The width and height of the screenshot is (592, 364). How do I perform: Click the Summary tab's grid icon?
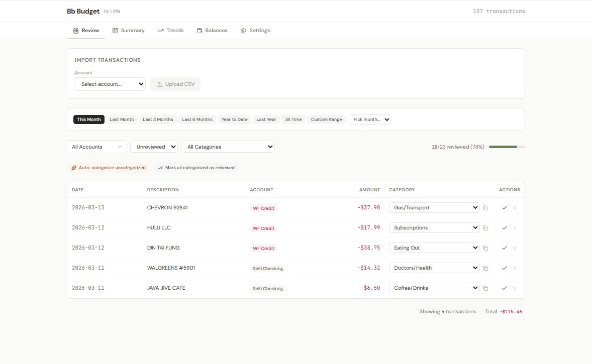[x=114, y=30]
